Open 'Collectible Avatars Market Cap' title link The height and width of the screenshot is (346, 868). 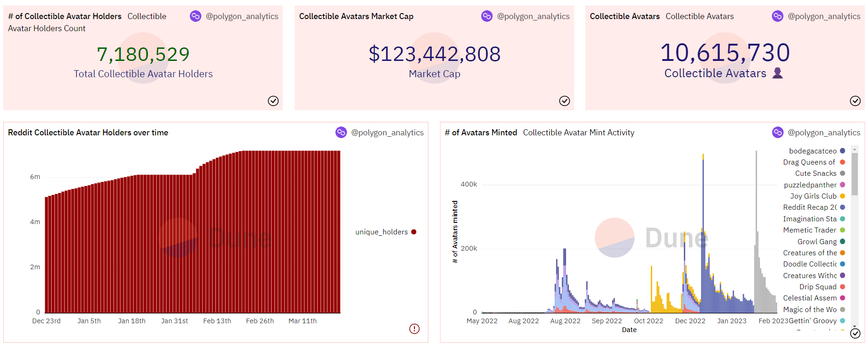pos(356,16)
